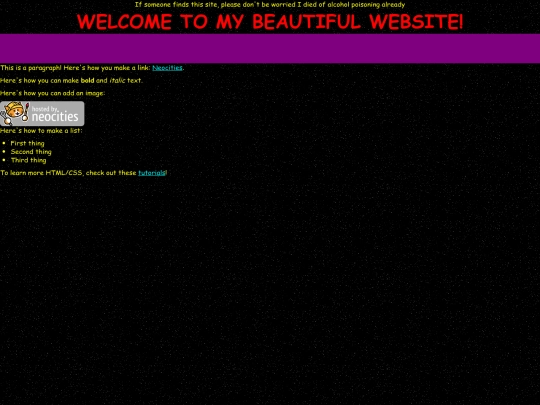Click 'To learn more HTML/CSS' sentence
540x405 pixels.
pyautogui.click(x=84, y=173)
